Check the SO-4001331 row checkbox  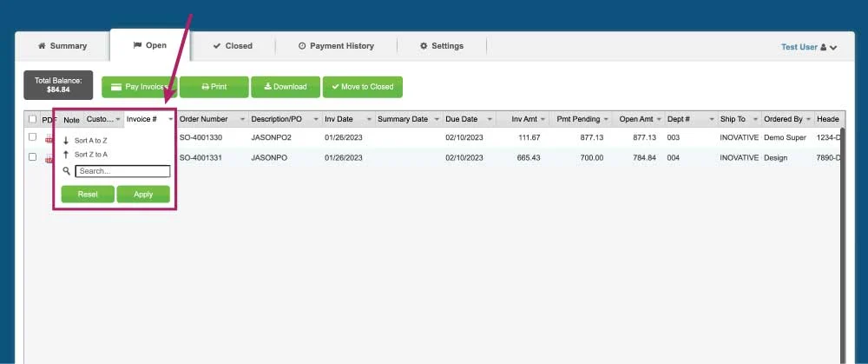[33, 157]
